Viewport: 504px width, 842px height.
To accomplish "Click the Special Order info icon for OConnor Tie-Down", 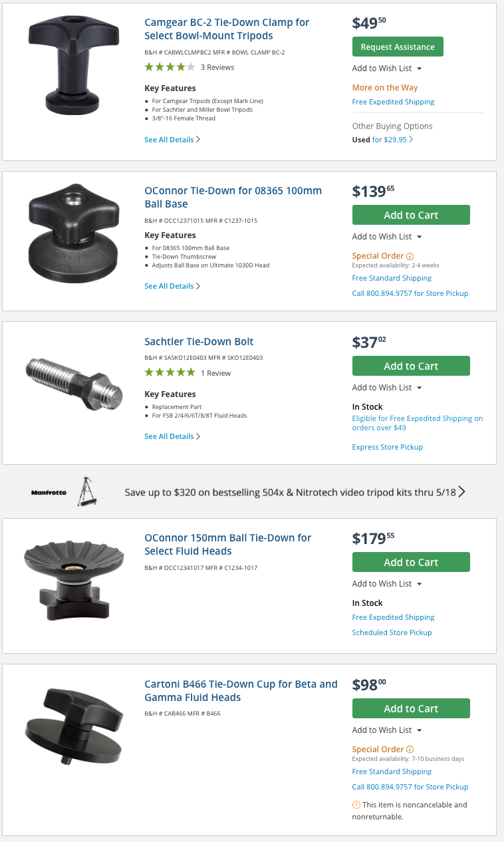I will click(410, 256).
